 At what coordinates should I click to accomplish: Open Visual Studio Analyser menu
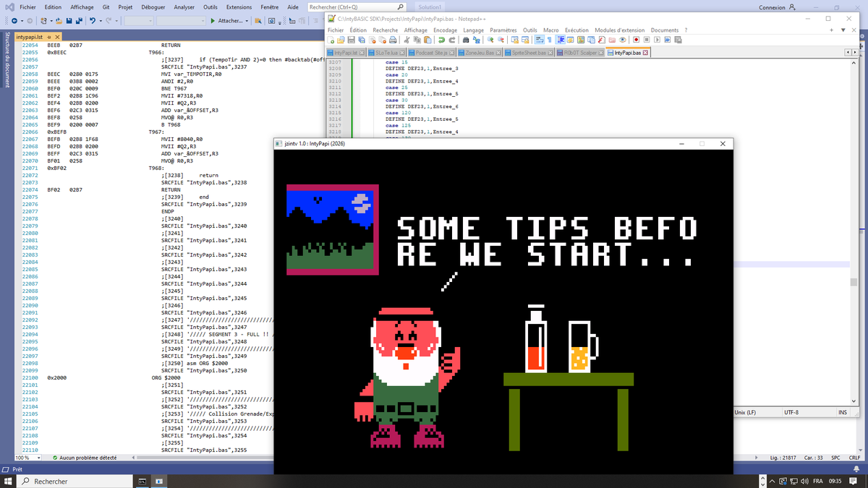pyautogui.click(x=184, y=7)
